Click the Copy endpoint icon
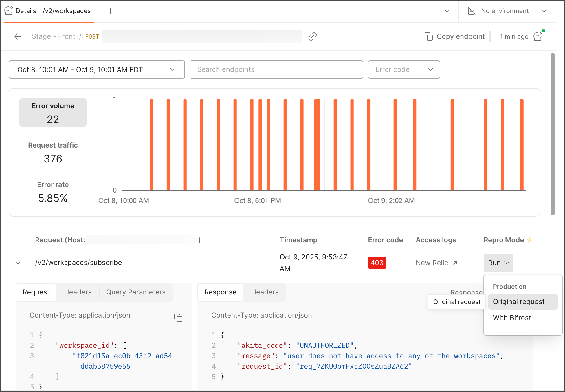 (x=428, y=36)
